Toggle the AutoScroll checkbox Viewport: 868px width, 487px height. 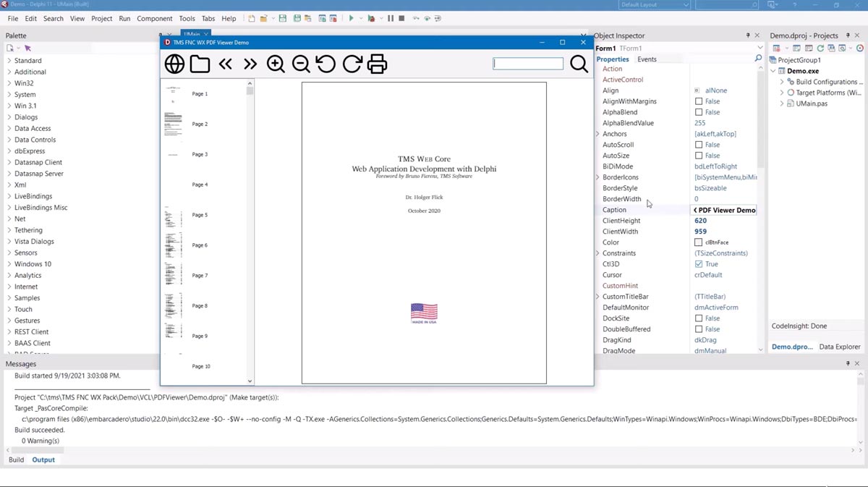pos(699,145)
